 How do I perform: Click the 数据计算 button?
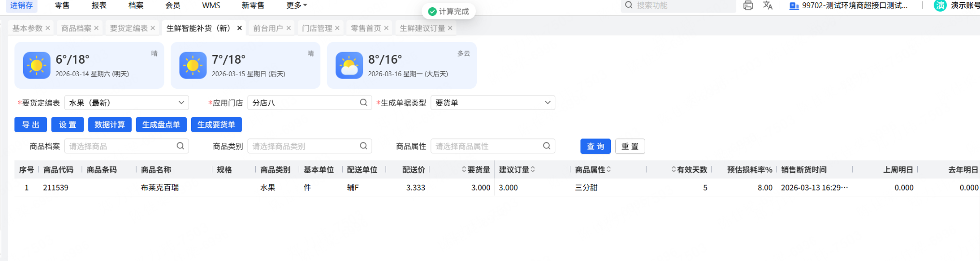[110, 124]
